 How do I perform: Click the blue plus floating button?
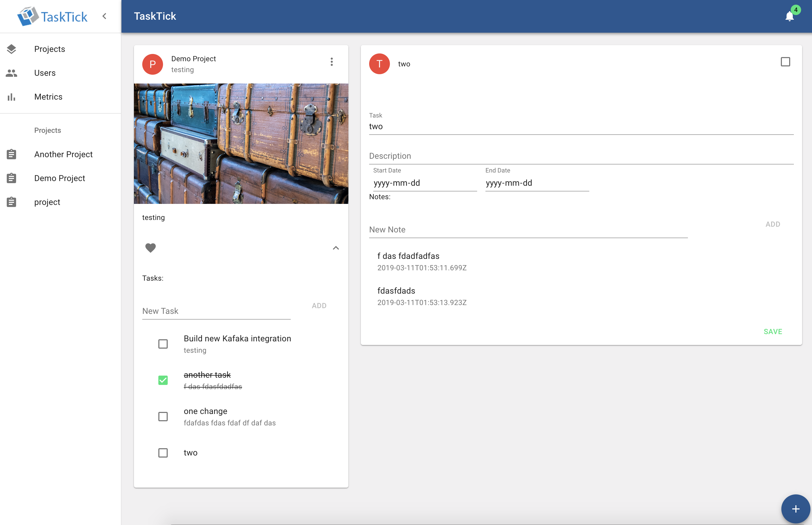coord(795,509)
